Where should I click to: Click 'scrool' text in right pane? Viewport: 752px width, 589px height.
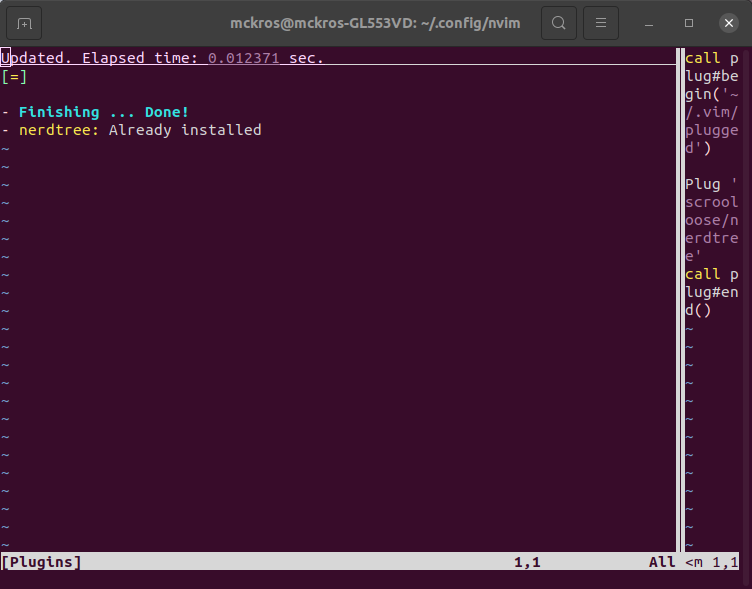pyautogui.click(x=712, y=202)
